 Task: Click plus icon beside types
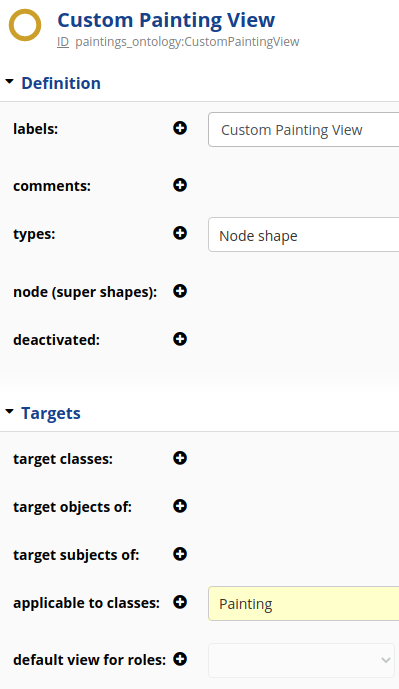(x=180, y=233)
